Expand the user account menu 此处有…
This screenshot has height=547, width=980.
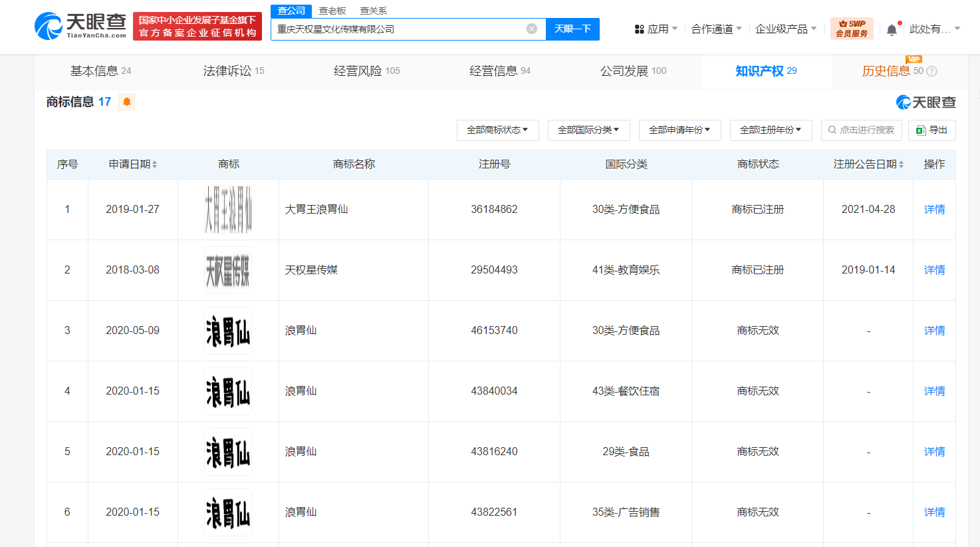coord(934,29)
